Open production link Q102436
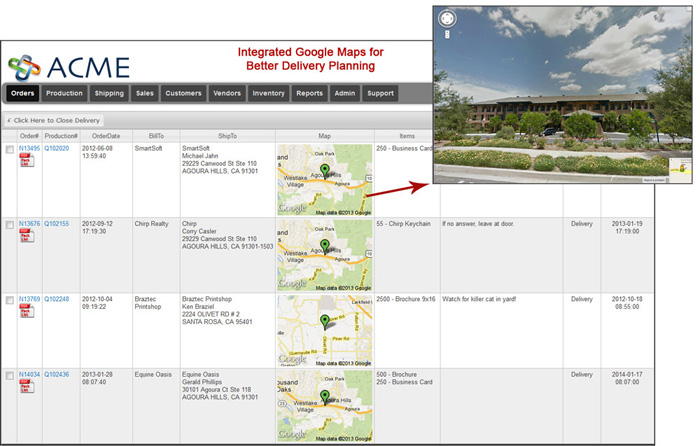Screen dimensions: 700x446 coord(57,375)
